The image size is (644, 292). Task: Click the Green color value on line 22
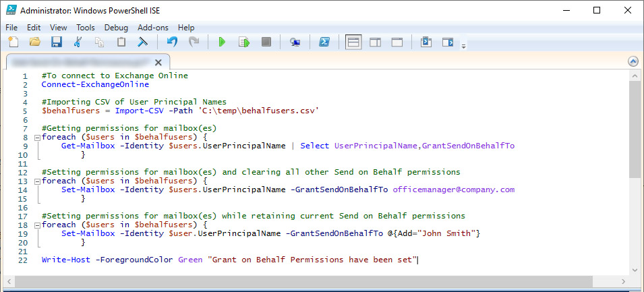click(190, 260)
